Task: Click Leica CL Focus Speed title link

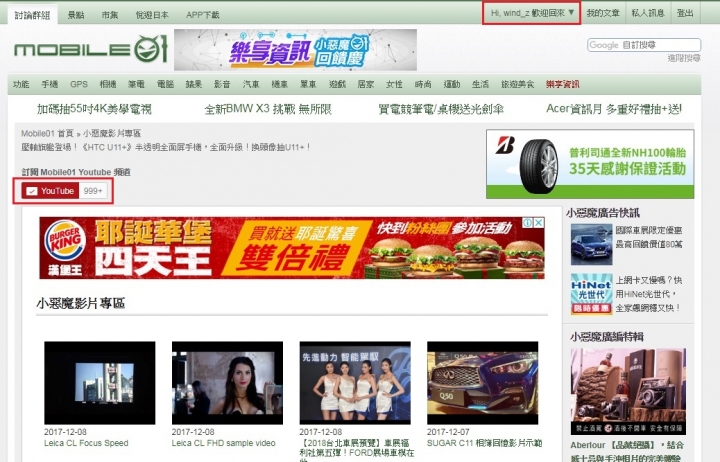Action: [x=86, y=443]
